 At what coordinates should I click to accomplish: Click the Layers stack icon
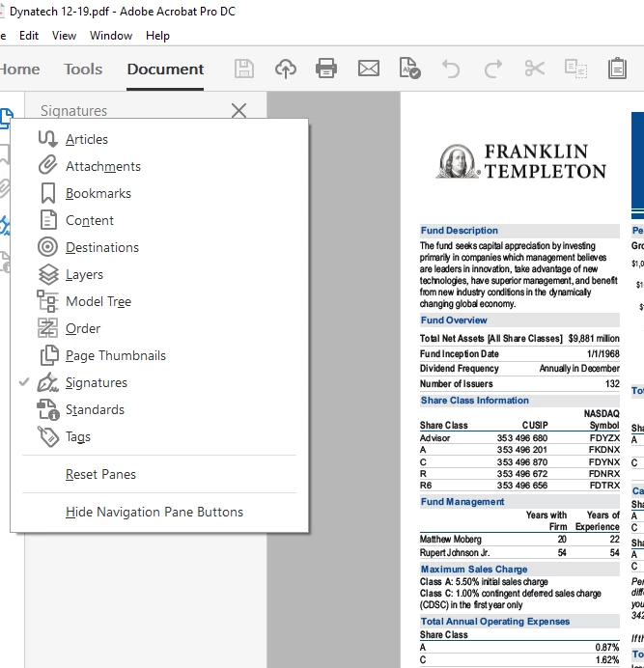pos(48,274)
